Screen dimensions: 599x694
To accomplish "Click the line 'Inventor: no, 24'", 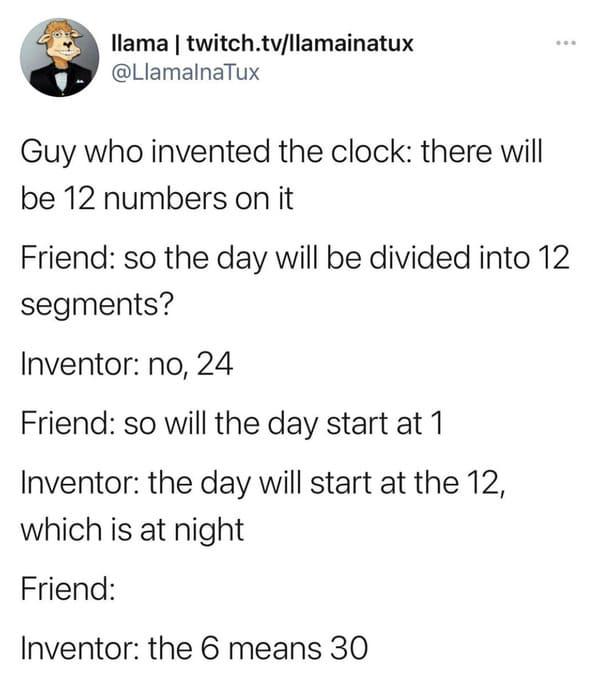I will [127, 365].
